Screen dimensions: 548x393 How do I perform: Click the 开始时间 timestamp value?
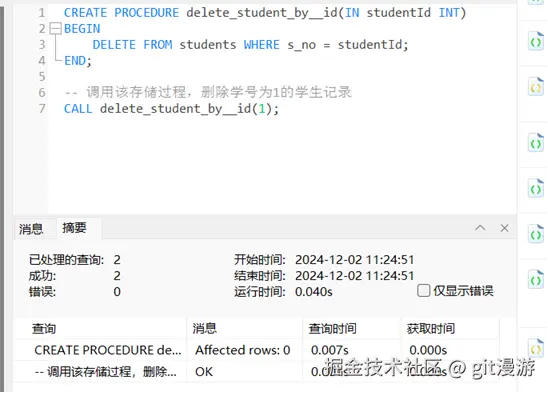[x=354, y=260]
